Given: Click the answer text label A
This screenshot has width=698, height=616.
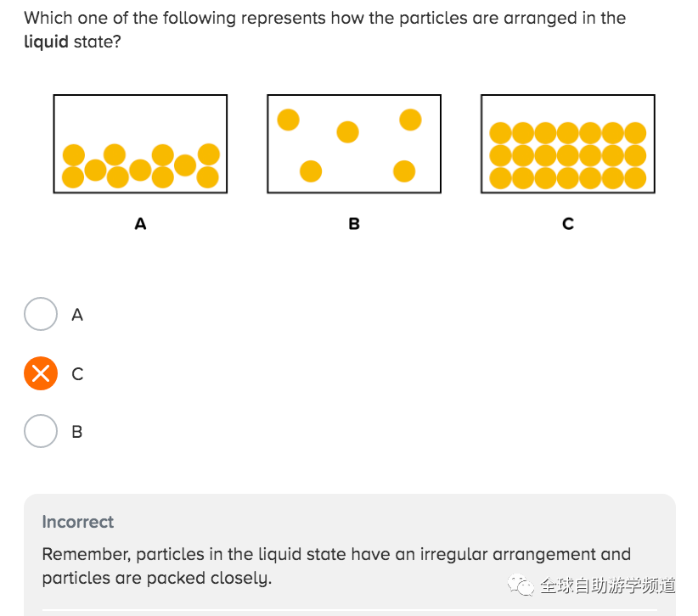Looking at the screenshot, I should point(77,315).
